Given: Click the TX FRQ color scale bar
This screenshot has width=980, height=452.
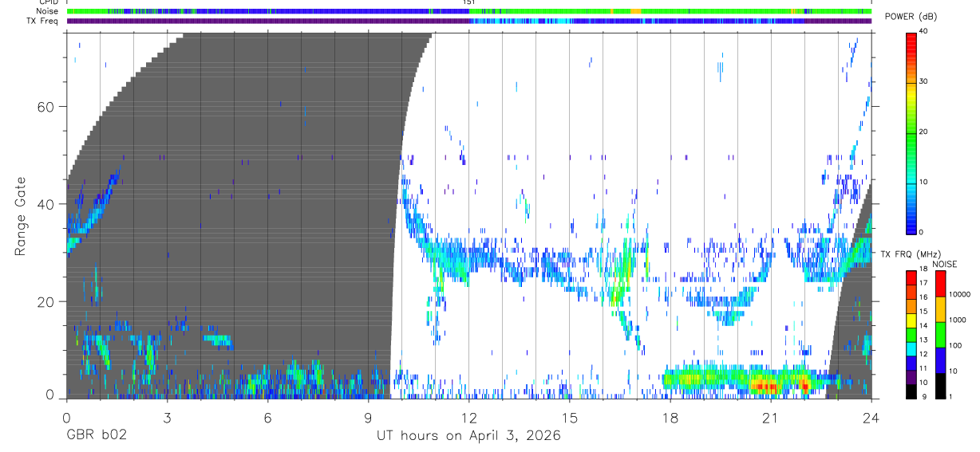Looking at the screenshot, I should (x=911, y=333).
